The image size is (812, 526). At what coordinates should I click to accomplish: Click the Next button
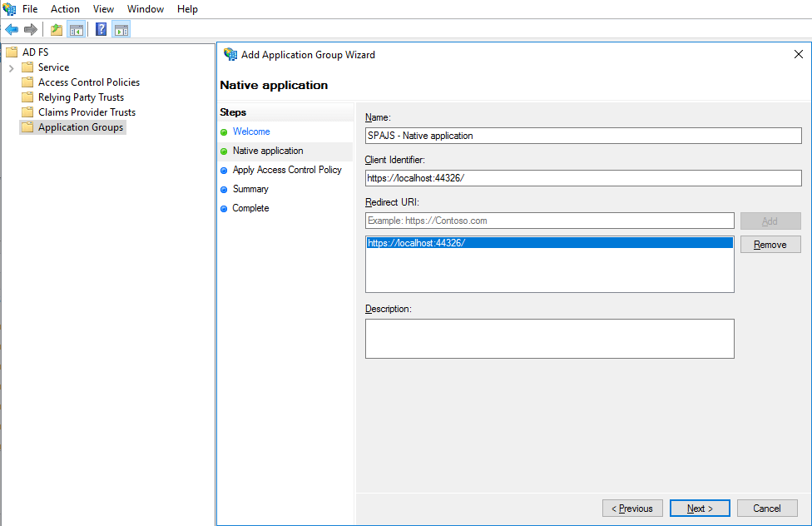pyautogui.click(x=700, y=508)
